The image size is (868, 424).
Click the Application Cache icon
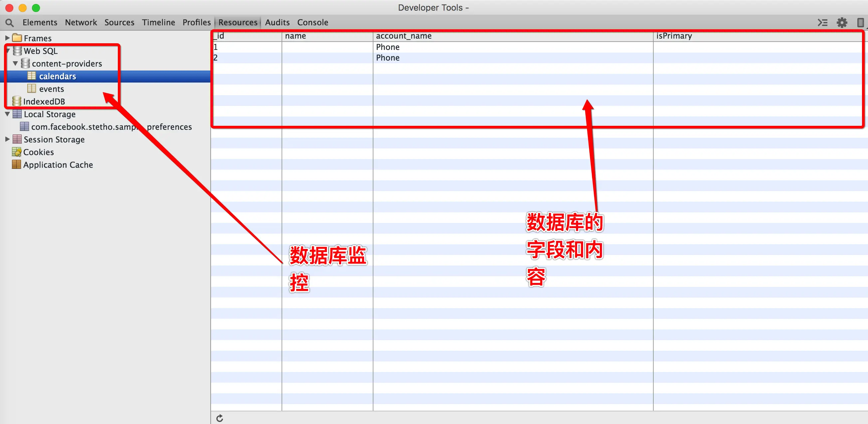coord(17,164)
